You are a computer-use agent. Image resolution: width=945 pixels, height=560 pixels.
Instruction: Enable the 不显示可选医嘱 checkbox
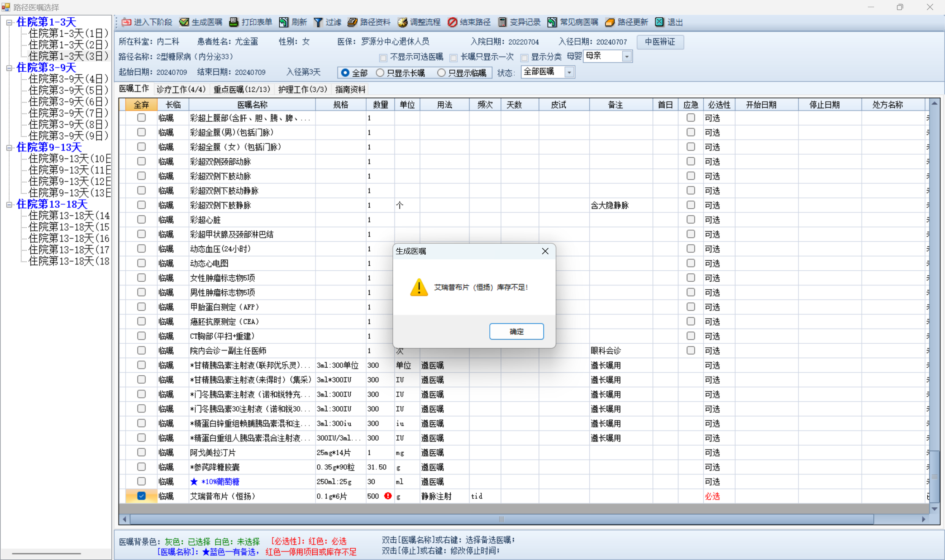click(x=383, y=57)
